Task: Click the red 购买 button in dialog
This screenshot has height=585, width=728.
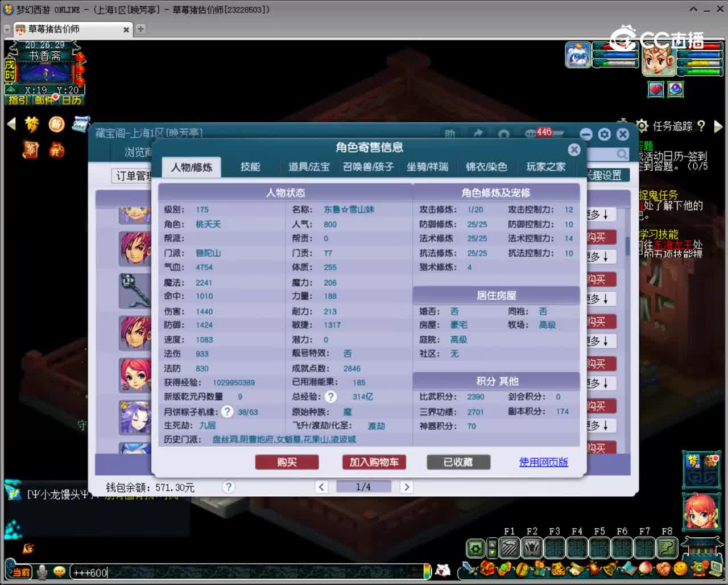Action: pyautogui.click(x=287, y=462)
